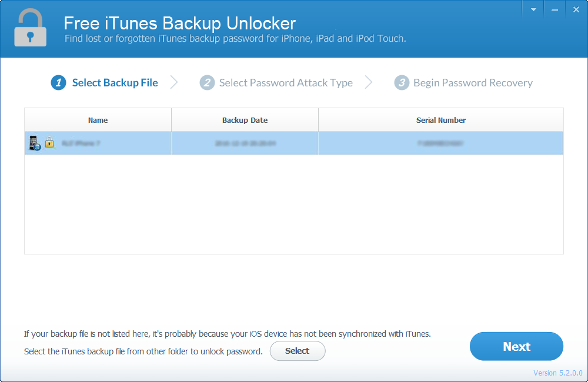Click Select to browse for backup file
Screen dimensions: 588x382
pos(297,351)
